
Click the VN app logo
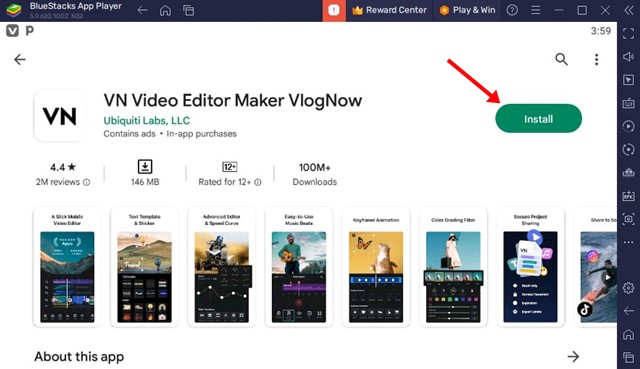[x=60, y=116]
